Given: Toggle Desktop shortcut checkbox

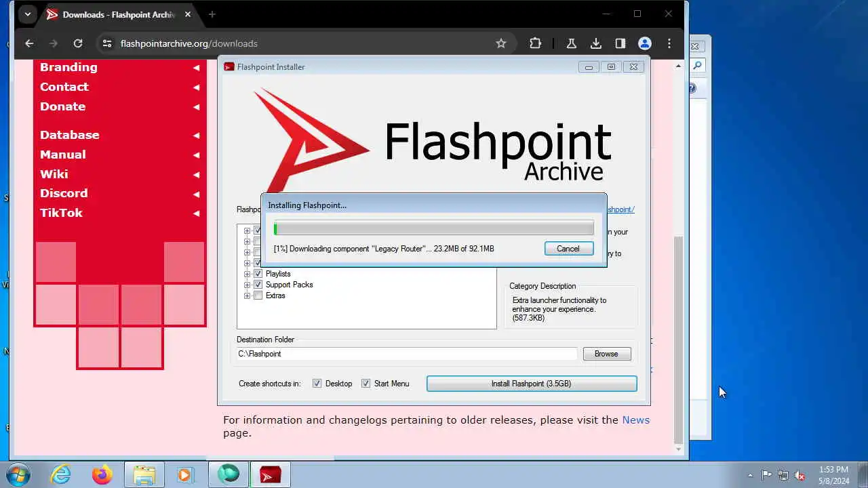Looking at the screenshot, I should tap(317, 384).
